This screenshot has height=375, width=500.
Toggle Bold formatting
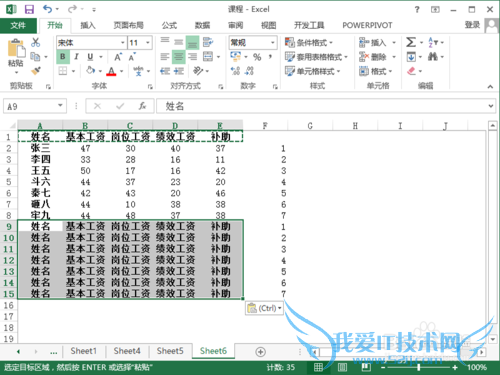click(63, 57)
